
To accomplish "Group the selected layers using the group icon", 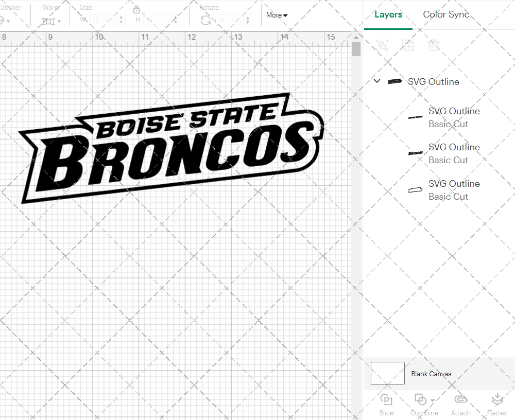I will (x=382, y=45).
